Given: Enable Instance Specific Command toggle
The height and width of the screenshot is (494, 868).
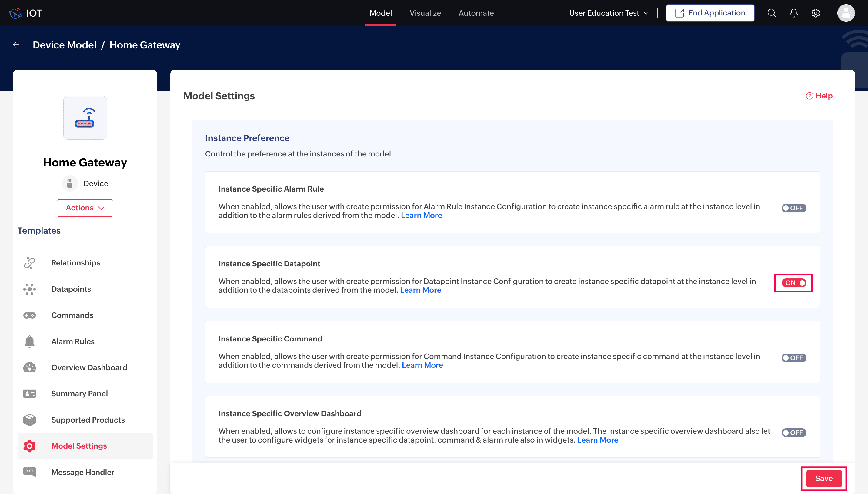Looking at the screenshot, I should click(x=794, y=357).
